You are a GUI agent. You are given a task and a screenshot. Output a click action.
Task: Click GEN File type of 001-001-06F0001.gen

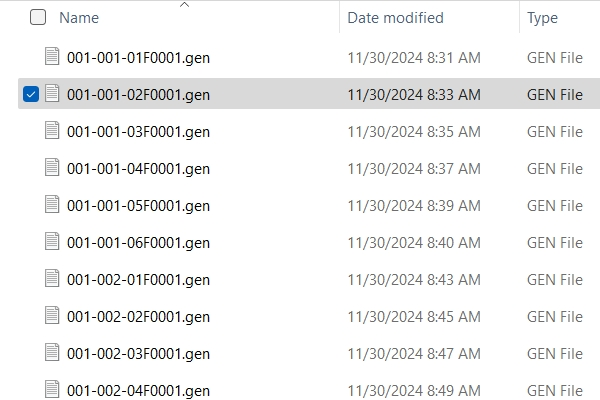click(554, 242)
